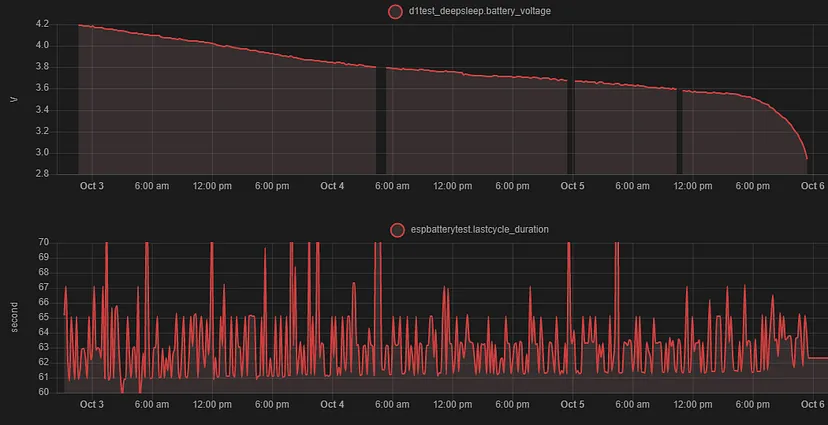
Task: Click the 4.2 value on the voltage y-axis
Action: point(41,23)
